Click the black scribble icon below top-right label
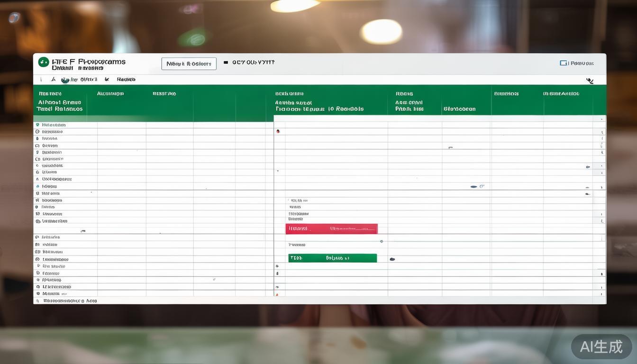 click(x=590, y=81)
